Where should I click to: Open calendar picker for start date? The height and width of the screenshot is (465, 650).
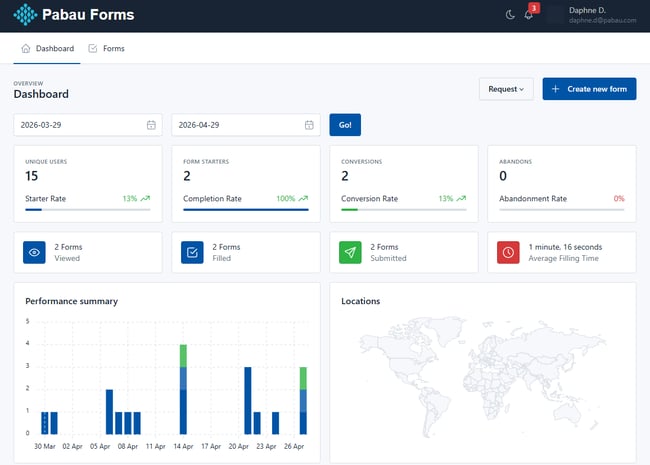151,125
